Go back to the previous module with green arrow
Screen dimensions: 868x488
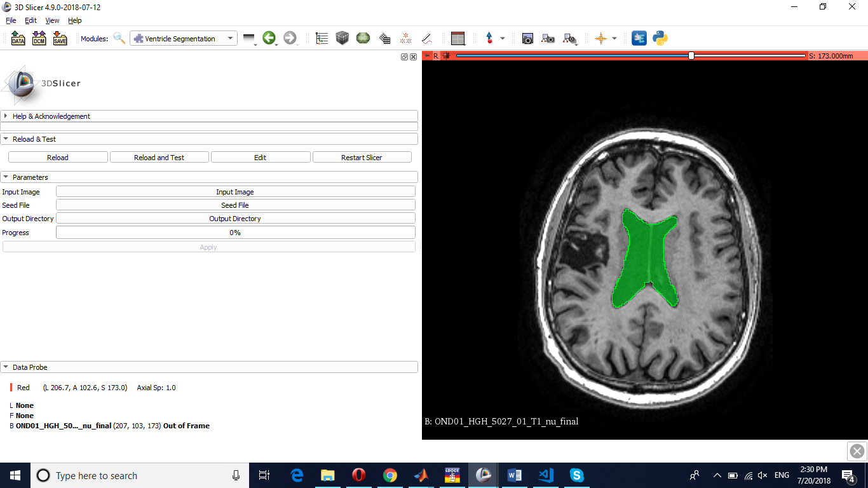(269, 38)
